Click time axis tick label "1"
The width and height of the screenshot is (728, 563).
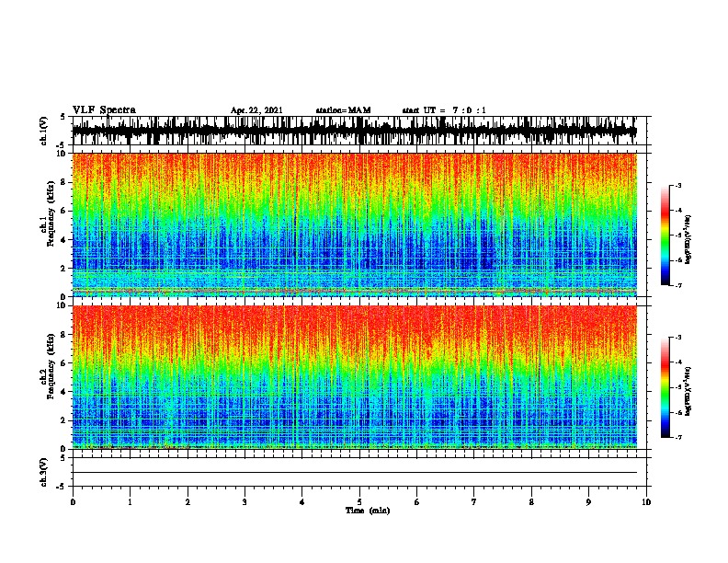click(x=130, y=502)
